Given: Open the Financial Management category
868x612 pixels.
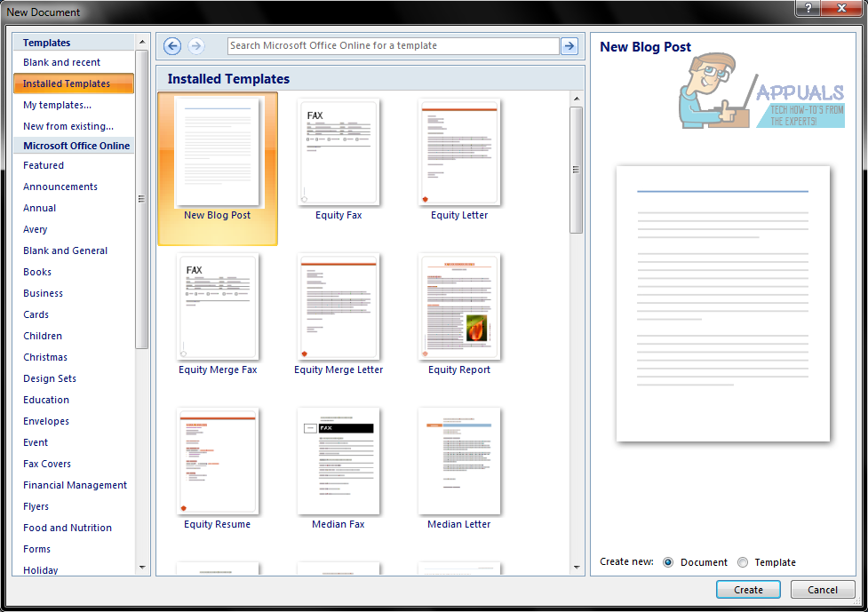Looking at the screenshot, I should coord(74,485).
